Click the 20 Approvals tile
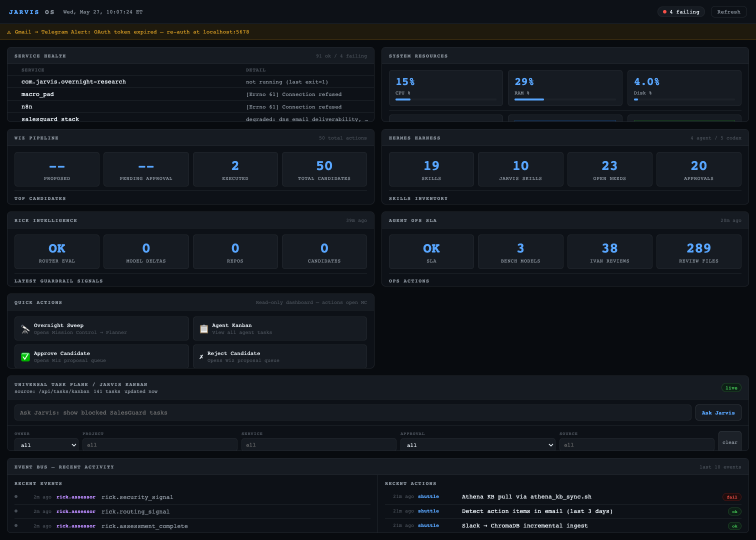The width and height of the screenshot is (756, 540). (698, 169)
